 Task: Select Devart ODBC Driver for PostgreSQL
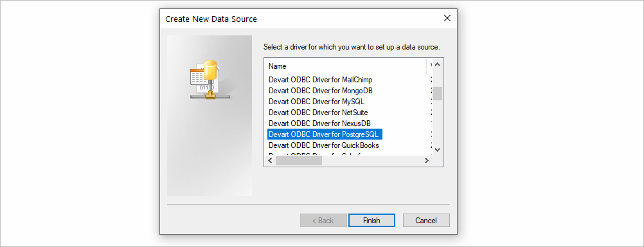click(x=325, y=134)
